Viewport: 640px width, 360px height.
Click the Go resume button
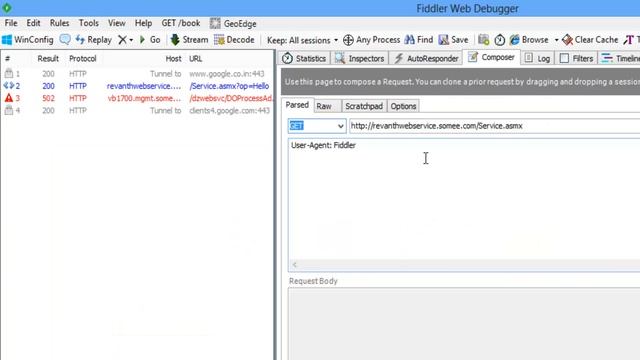click(x=150, y=40)
